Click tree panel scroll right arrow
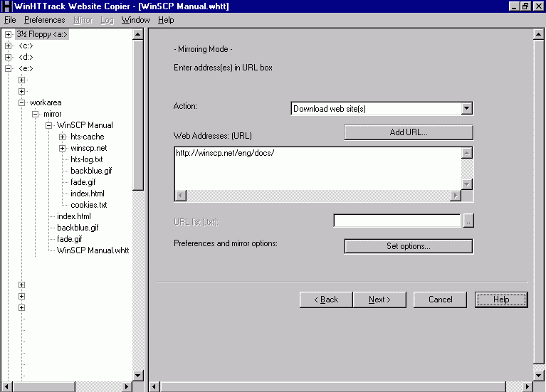 click(127, 386)
